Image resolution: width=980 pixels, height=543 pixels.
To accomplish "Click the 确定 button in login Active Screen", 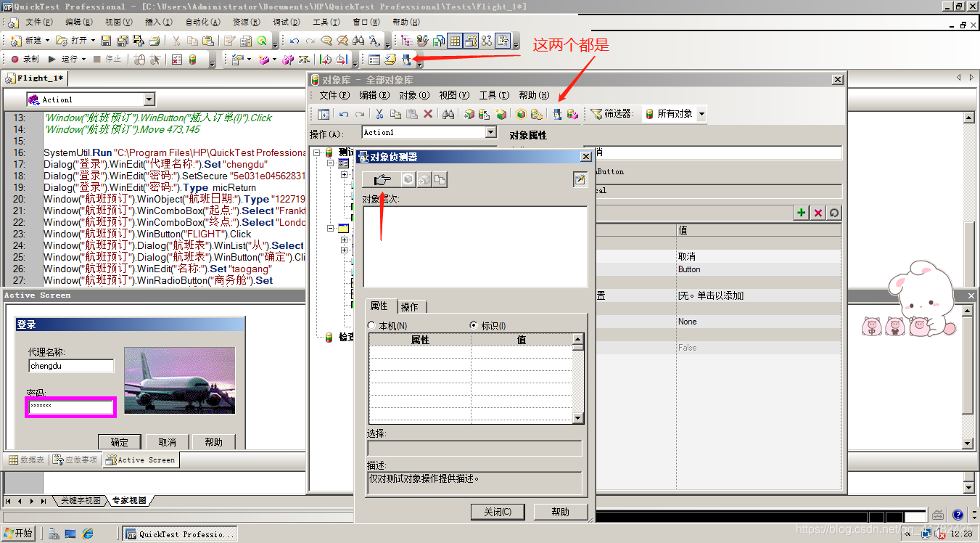I will (x=120, y=442).
